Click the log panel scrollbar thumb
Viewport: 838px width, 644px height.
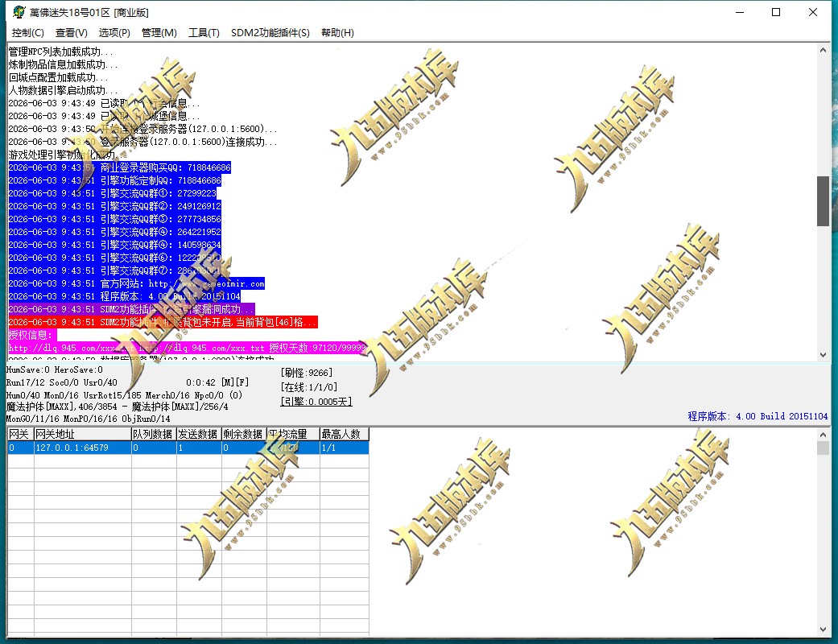click(x=823, y=201)
